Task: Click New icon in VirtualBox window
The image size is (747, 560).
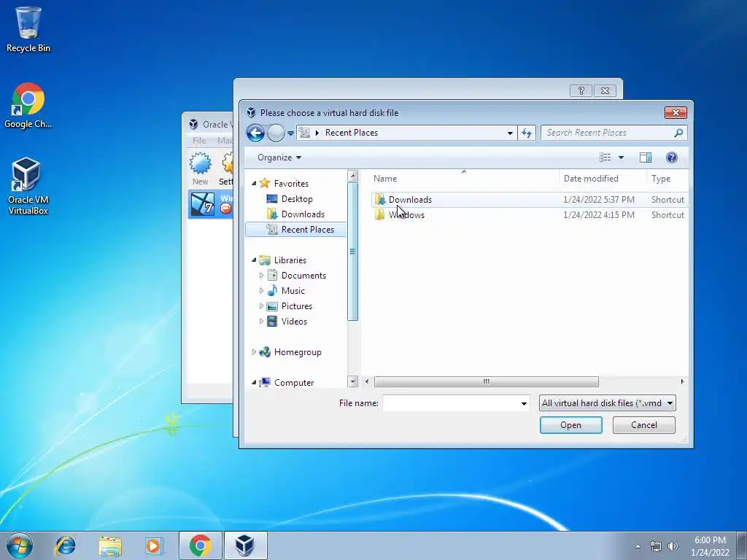Action: 200,168
